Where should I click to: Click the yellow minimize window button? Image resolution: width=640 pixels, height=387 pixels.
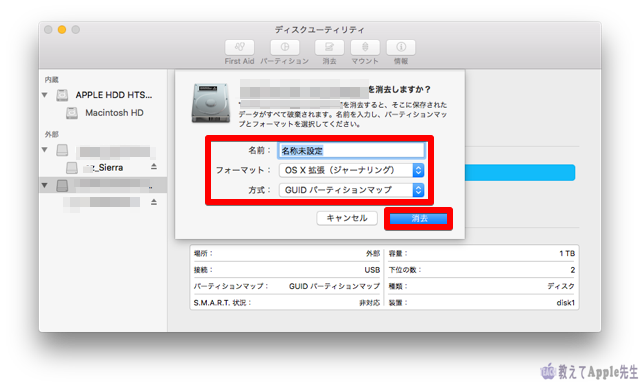(x=62, y=30)
